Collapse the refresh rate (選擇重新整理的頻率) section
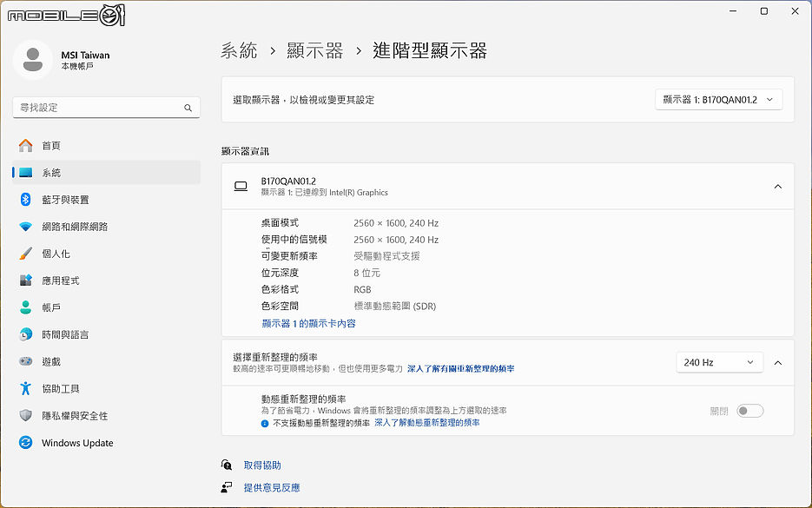Image resolution: width=812 pixels, height=508 pixels. (x=778, y=362)
